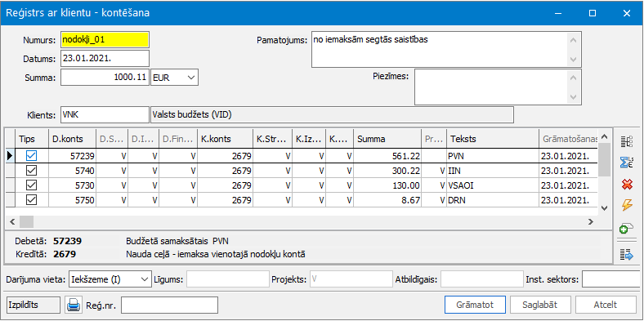Click the Summa column header in grid
Image resolution: width=644 pixels, height=321 pixels.
click(x=387, y=139)
